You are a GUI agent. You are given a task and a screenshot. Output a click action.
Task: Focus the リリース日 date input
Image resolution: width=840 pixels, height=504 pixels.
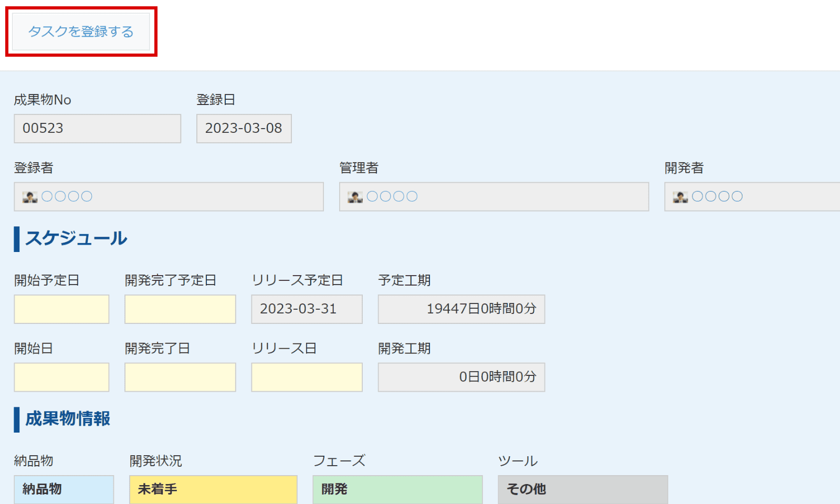coord(307,377)
